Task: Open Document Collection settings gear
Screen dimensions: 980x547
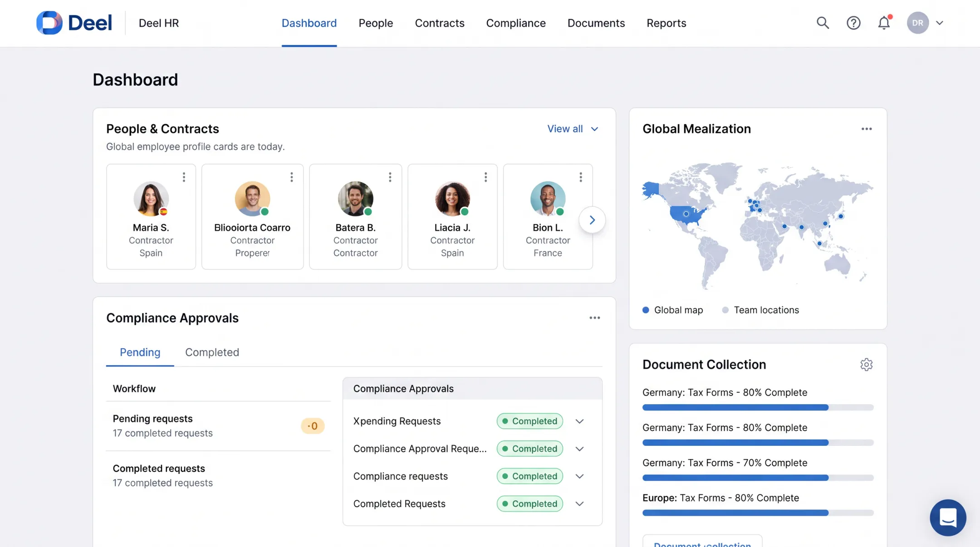Action: (867, 365)
